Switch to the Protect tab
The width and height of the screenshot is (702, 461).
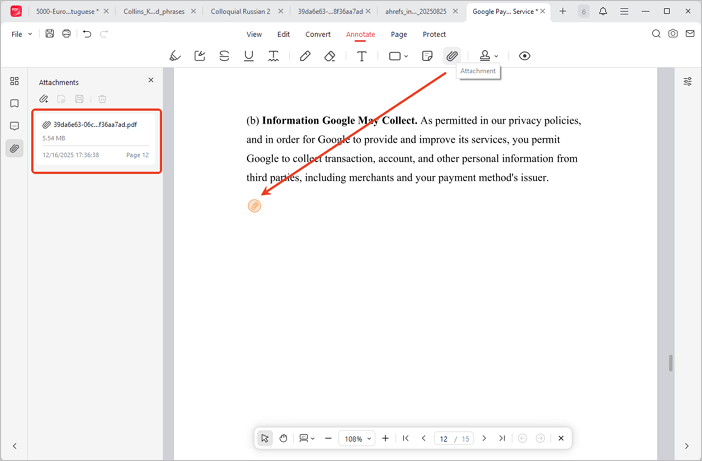[434, 34]
